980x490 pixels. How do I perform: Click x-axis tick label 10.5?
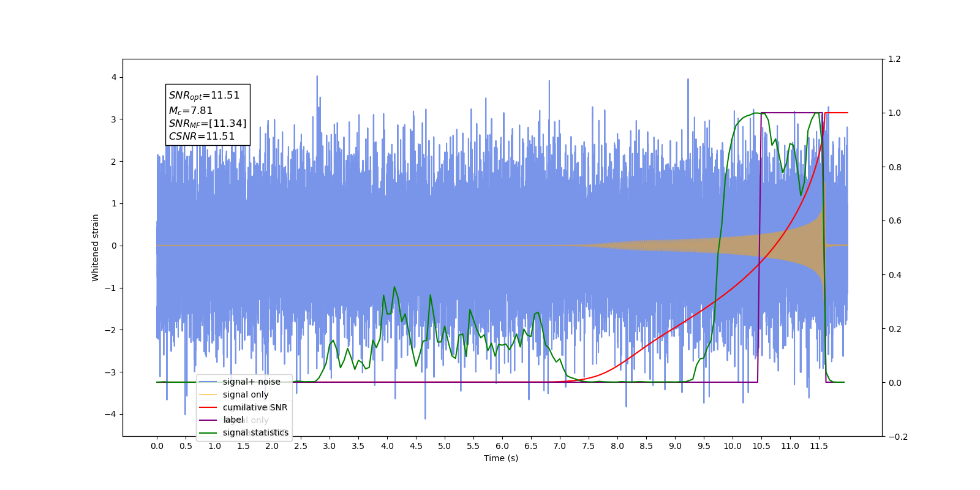click(761, 446)
